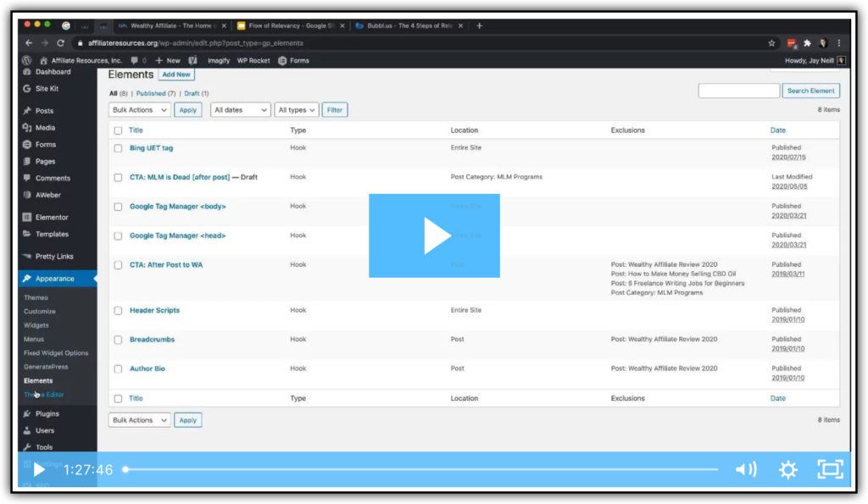Open Forms in sidebar

46,144
